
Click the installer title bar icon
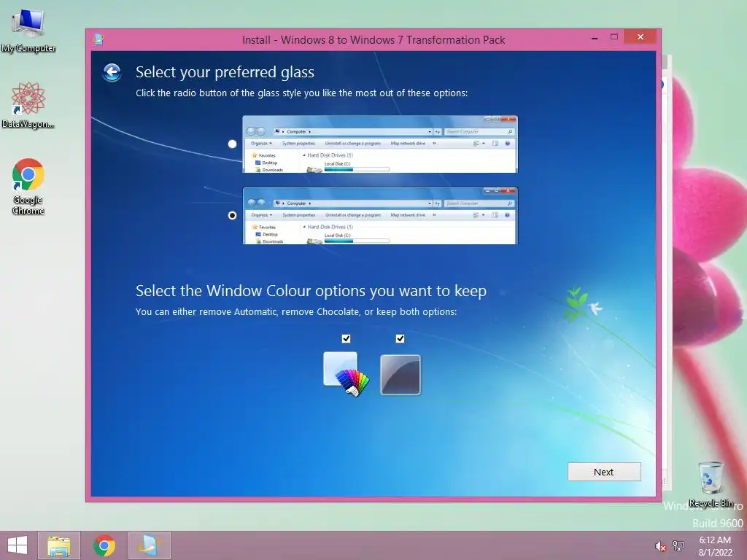point(98,39)
